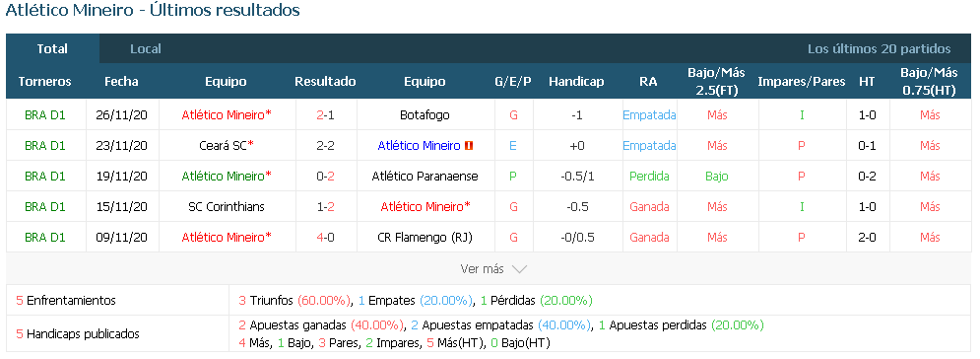
Task: Click the G/E/P column header
Action: point(513,81)
